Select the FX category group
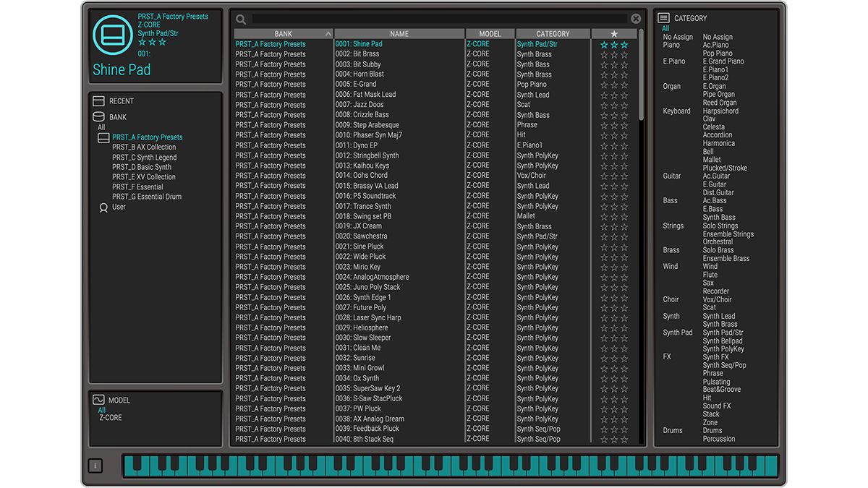Image resolution: width=868 pixels, height=488 pixels. [667, 356]
